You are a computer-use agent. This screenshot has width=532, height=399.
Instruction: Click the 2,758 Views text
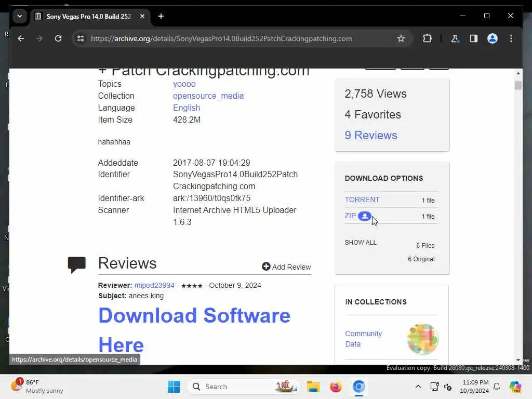click(375, 94)
